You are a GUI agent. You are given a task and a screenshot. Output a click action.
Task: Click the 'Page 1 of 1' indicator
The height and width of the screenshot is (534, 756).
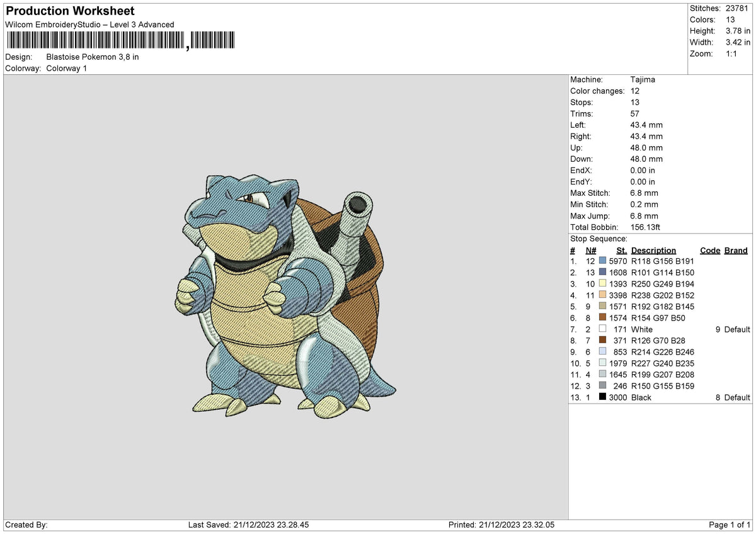730,525
